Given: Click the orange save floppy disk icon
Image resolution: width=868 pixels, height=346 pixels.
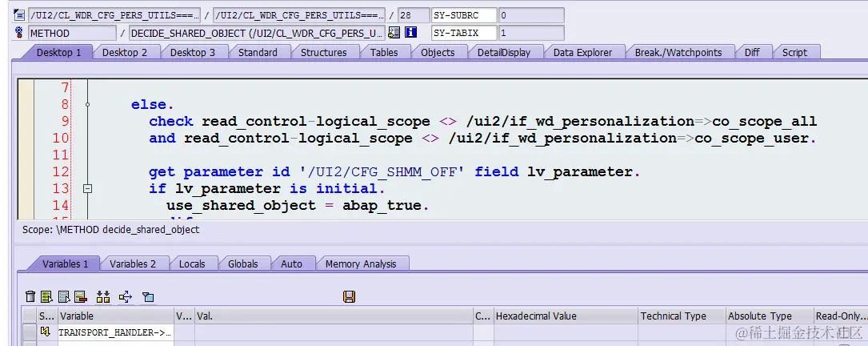Looking at the screenshot, I should click(x=349, y=296).
